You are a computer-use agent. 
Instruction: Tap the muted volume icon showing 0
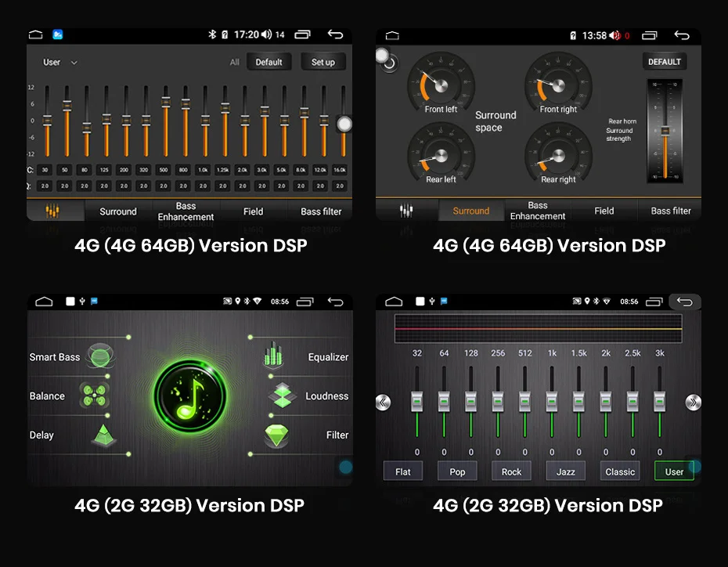(x=614, y=35)
